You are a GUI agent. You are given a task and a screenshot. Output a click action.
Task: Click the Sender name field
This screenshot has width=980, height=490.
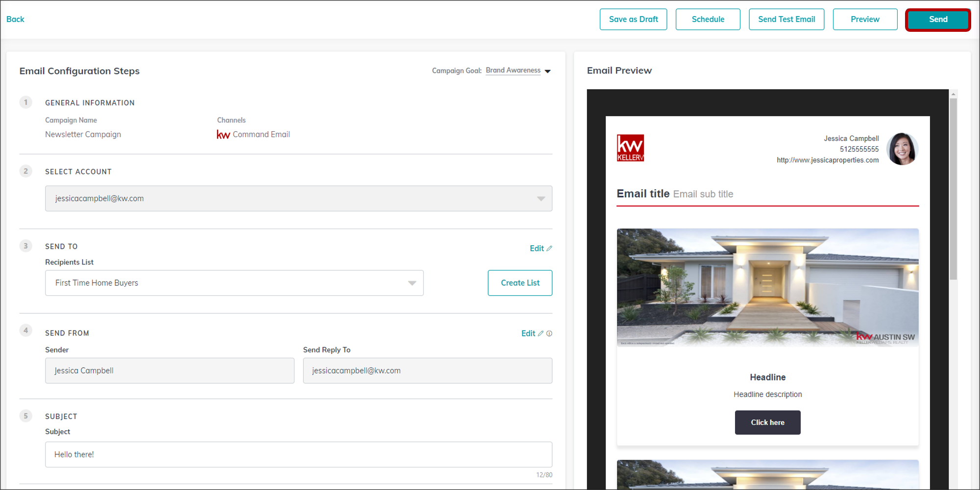click(x=170, y=371)
